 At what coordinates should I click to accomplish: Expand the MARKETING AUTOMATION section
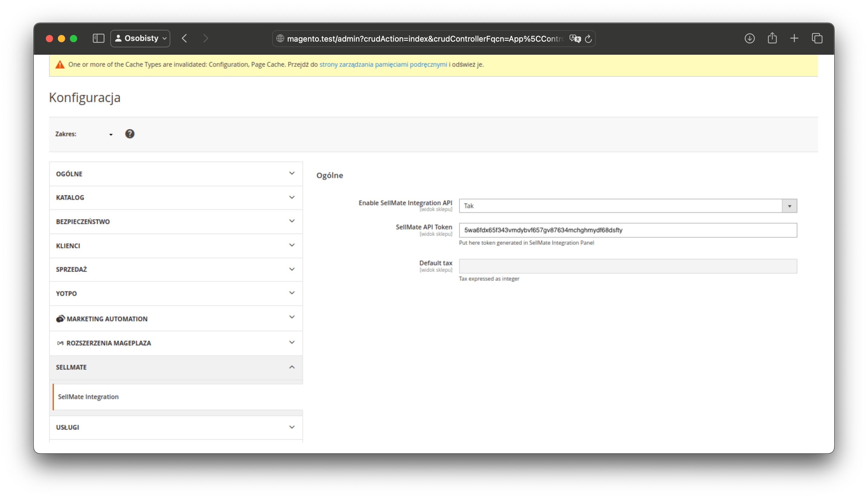click(176, 318)
